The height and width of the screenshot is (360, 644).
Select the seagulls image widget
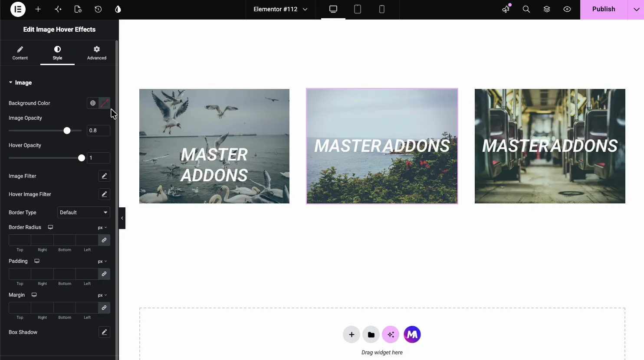coord(214,146)
